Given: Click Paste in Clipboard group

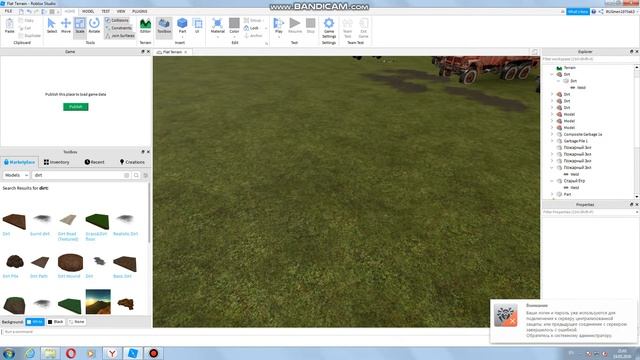Looking at the screenshot, I should 9,26.
